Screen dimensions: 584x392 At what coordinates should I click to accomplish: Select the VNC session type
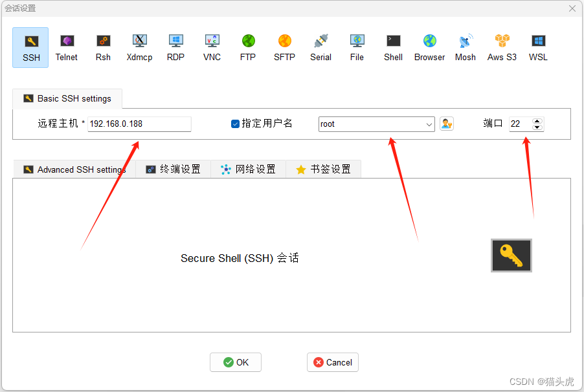tap(212, 48)
